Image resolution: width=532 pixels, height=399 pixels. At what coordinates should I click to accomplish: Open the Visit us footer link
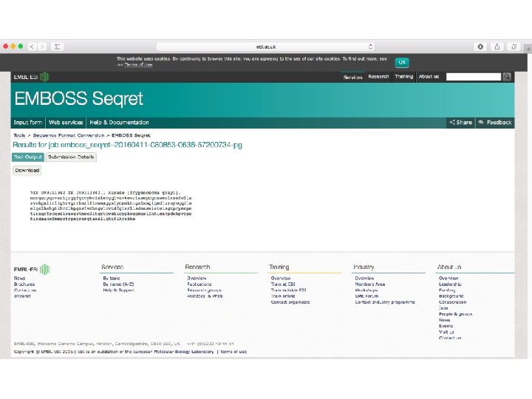coord(446,332)
